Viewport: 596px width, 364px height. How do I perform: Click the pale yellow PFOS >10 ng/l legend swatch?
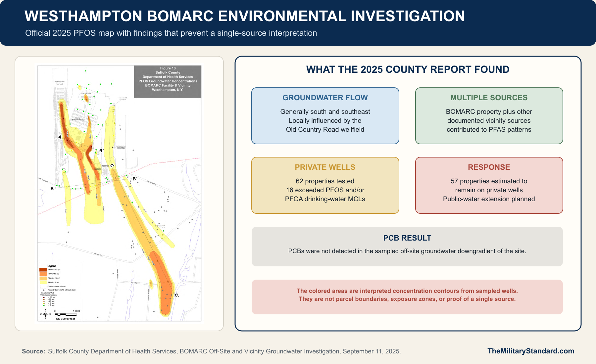click(43, 282)
